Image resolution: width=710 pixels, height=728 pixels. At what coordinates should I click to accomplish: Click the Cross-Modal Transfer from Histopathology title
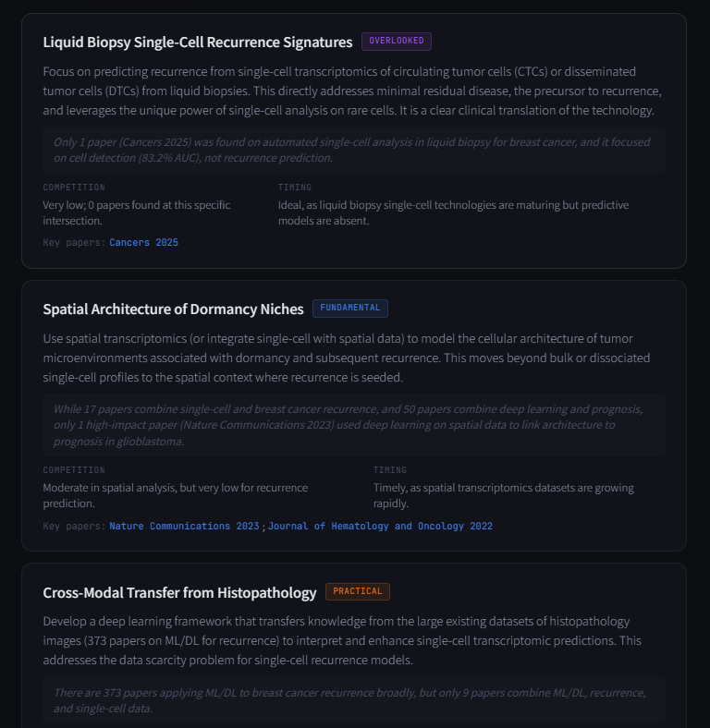click(x=179, y=592)
